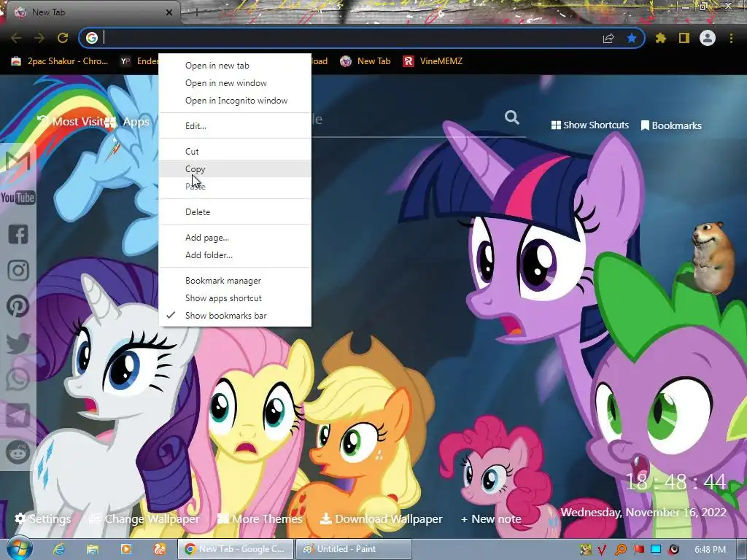Open page Settings at bottom left
Viewport: 747px width, 560px height.
43,518
